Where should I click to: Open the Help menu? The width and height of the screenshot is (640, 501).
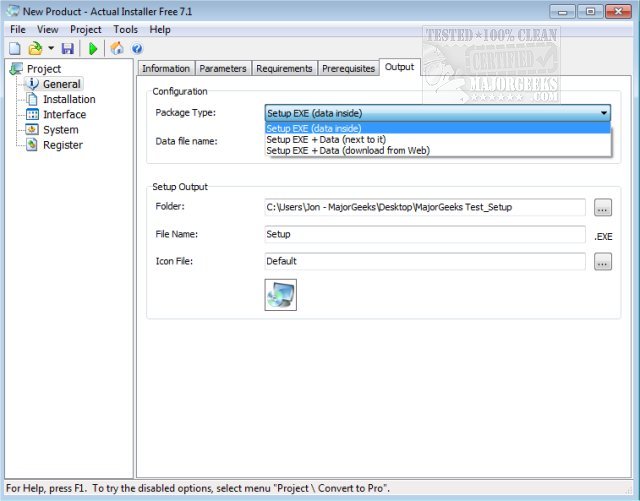160,30
